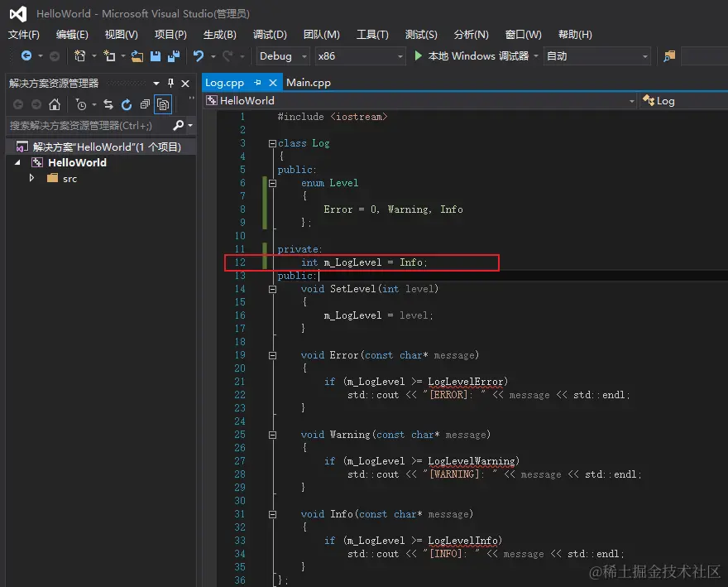Open the 团队(M) menu

321,35
